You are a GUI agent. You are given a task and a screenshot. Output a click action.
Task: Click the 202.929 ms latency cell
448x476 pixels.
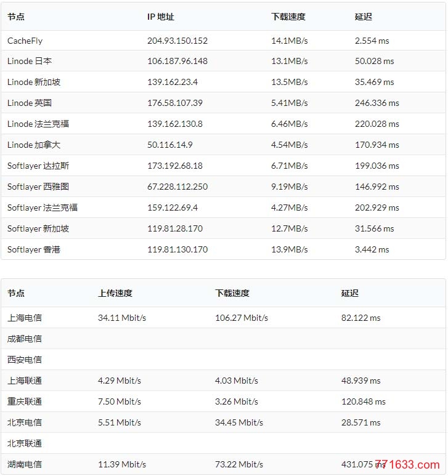377,208
